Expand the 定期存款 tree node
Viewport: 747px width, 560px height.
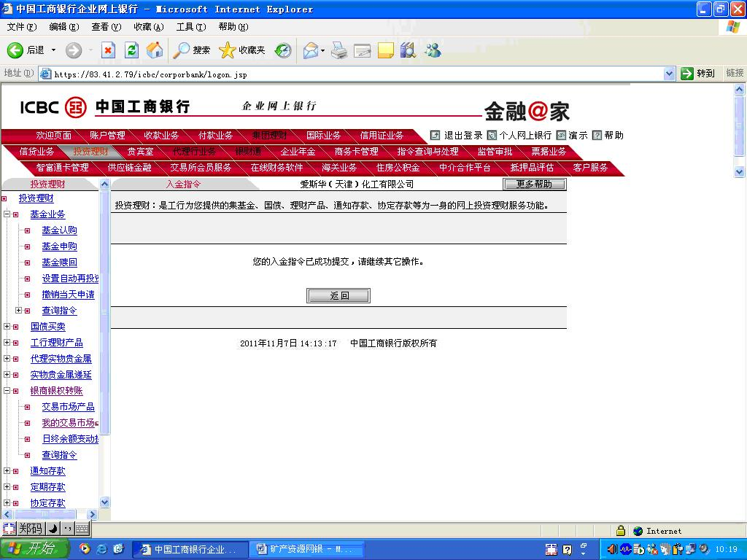pos(7,487)
